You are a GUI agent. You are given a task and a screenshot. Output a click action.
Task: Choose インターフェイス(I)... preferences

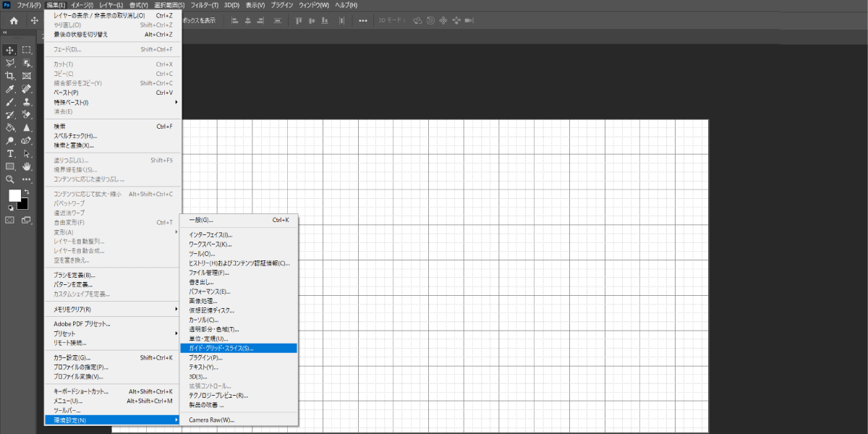(x=239, y=235)
